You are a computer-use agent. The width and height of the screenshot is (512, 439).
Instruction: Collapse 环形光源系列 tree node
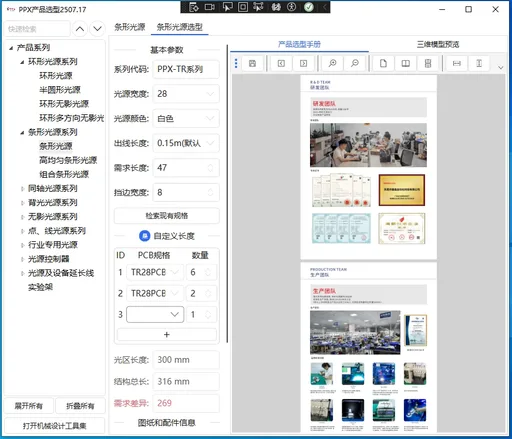22,62
